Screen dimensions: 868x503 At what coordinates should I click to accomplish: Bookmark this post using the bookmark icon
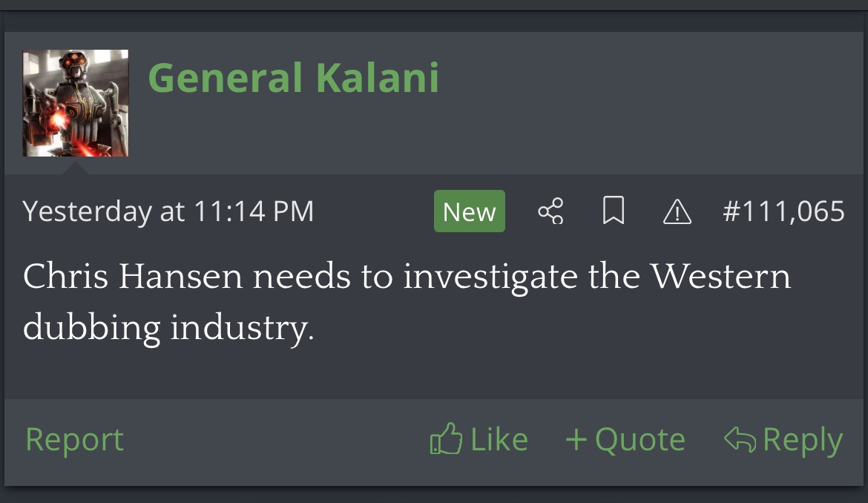point(614,212)
